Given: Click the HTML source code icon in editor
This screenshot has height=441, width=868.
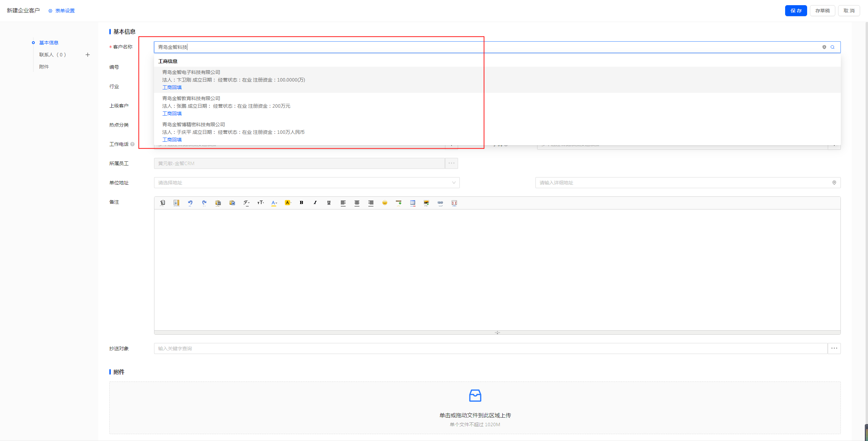Looking at the screenshot, I should pos(163,203).
